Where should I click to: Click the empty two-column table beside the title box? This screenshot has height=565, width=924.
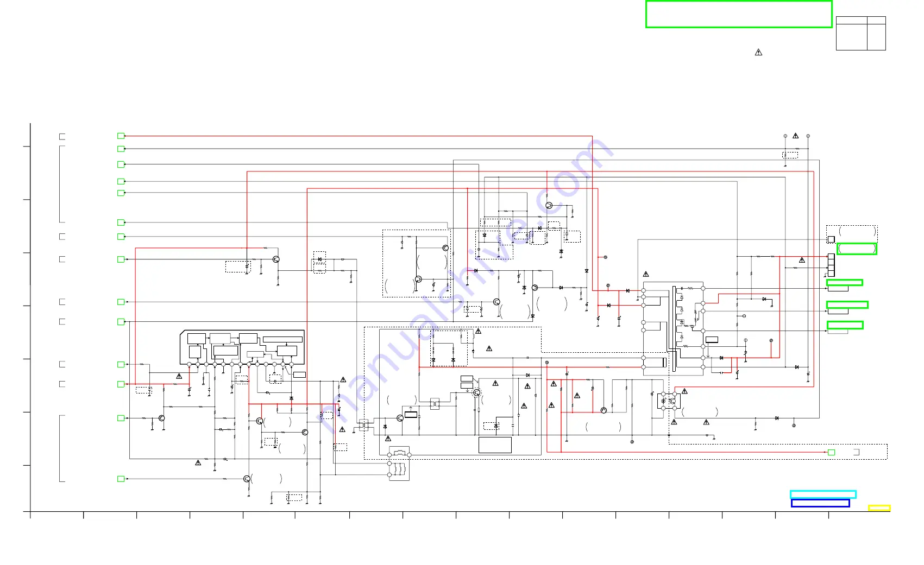tap(860, 33)
